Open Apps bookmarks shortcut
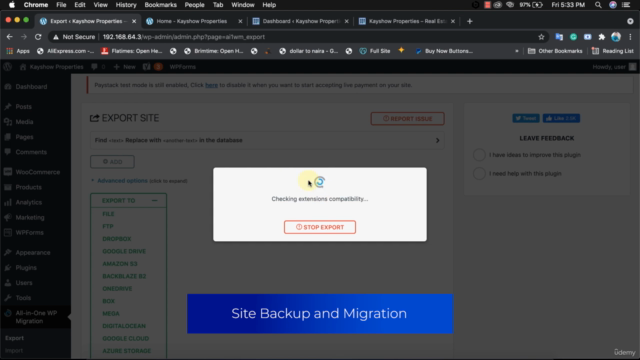Image resolution: width=640 pixels, height=360 pixels. [x=18, y=51]
